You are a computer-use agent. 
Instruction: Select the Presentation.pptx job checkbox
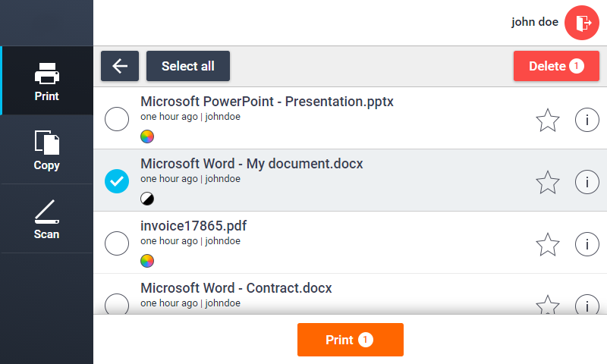click(x=117, y=120)
